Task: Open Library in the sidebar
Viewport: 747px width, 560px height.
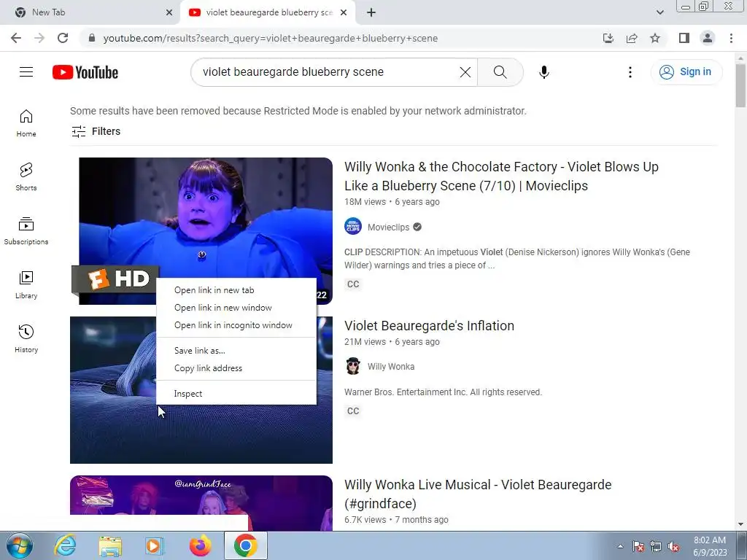Action: pyautogui.click(x=26, y=285)
